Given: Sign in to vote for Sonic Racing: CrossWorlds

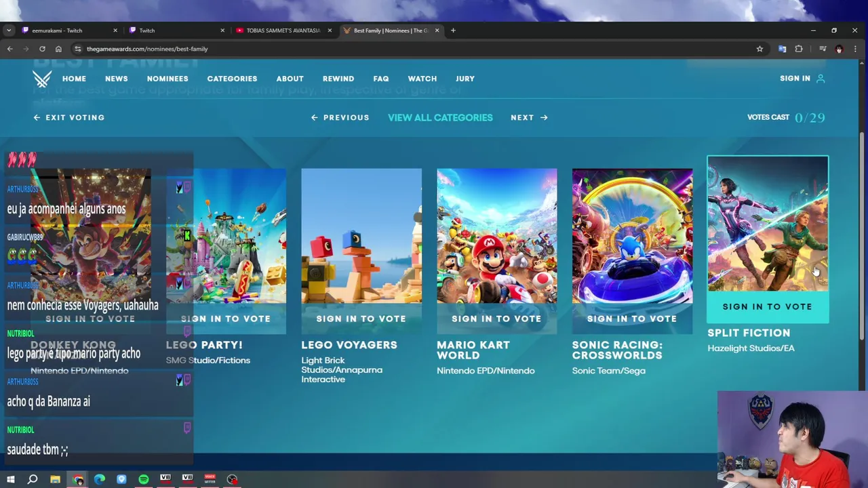Looking at the screenshot, I should pos(632,319).
